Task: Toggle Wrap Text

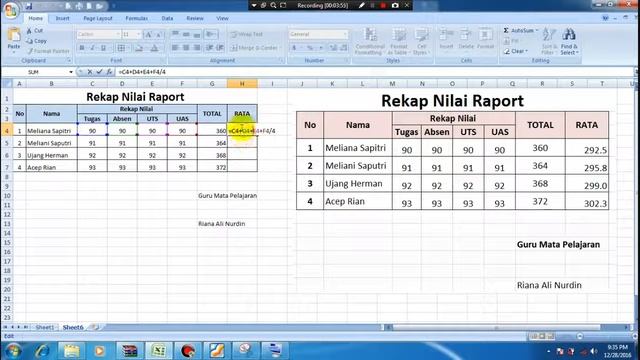Action: (247, 34)
